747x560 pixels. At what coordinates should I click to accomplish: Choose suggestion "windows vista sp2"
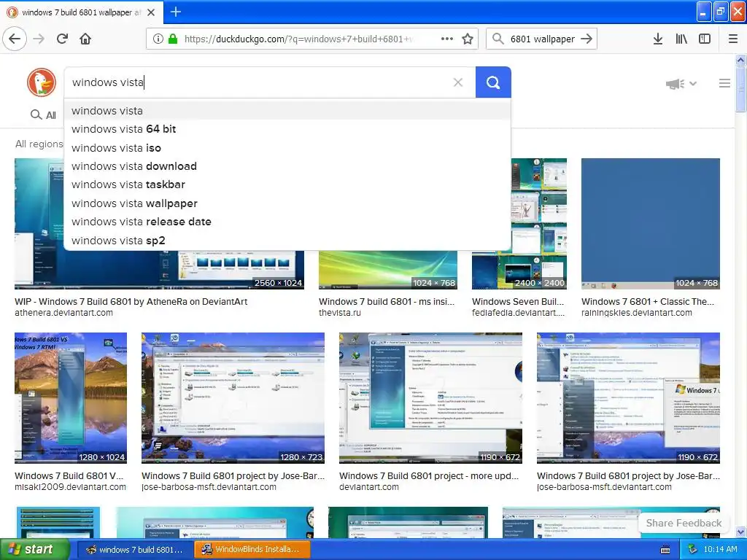[287, 241]
